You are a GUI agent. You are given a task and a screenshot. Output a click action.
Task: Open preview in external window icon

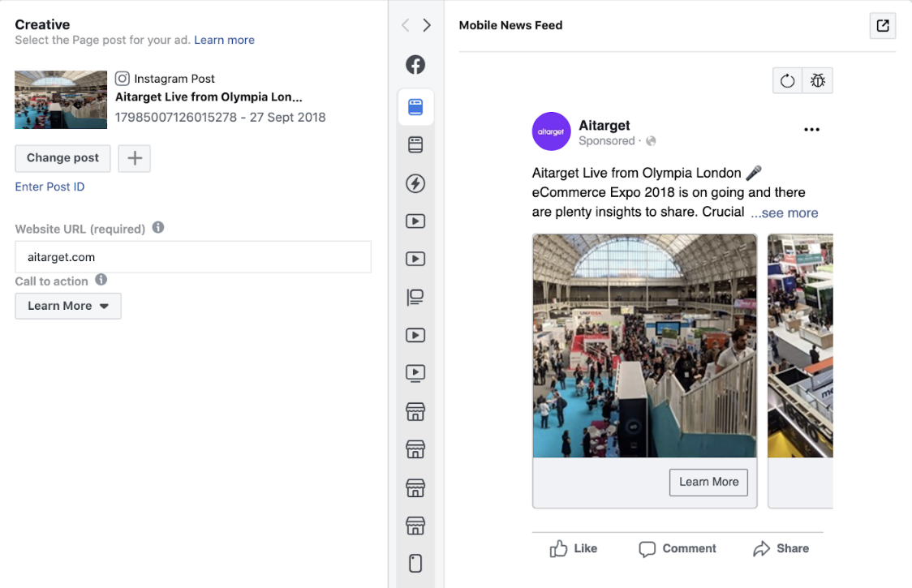pos(883,25)
